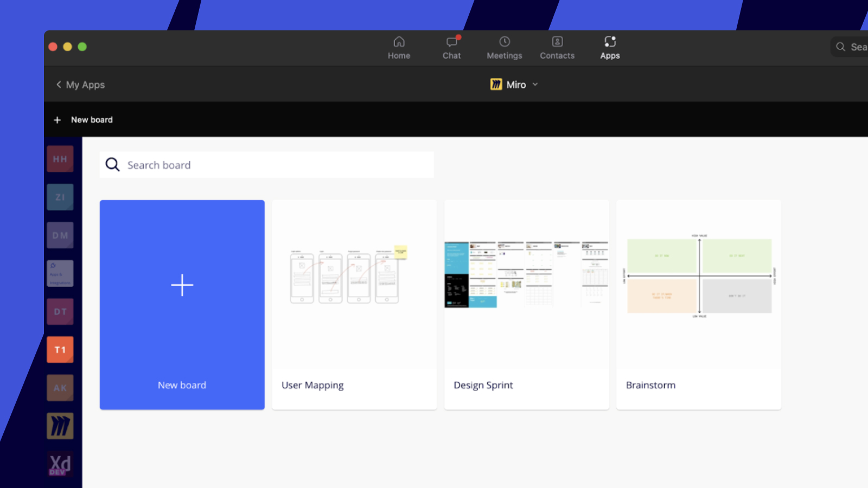868x488 pixels.
Task: Open the AK app from the sidebar
Action: pos(60,387)
